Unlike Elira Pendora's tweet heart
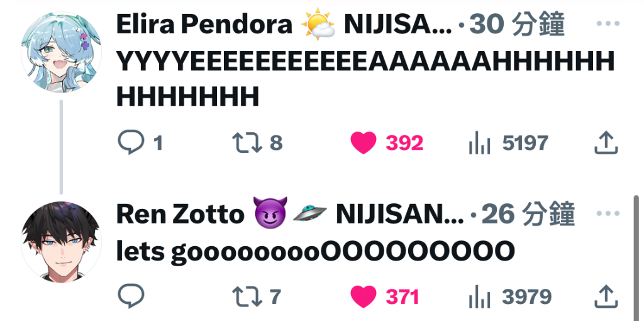 364,143
